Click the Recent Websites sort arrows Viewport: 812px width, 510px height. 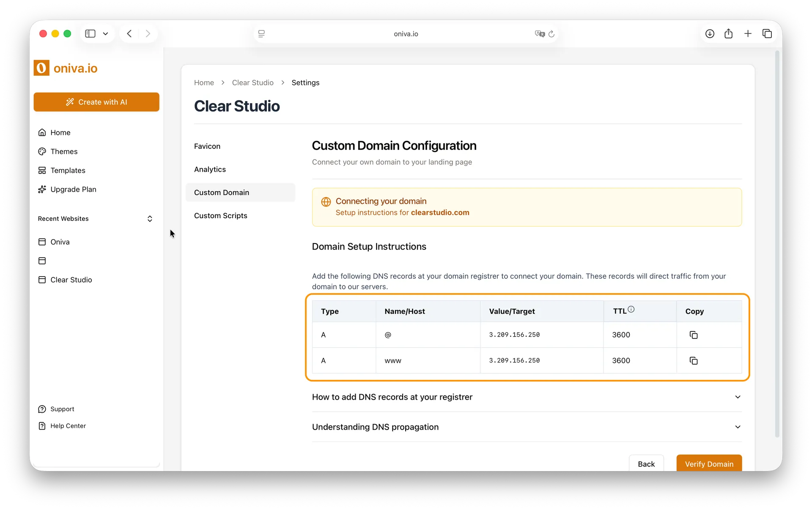pos(149,219)
